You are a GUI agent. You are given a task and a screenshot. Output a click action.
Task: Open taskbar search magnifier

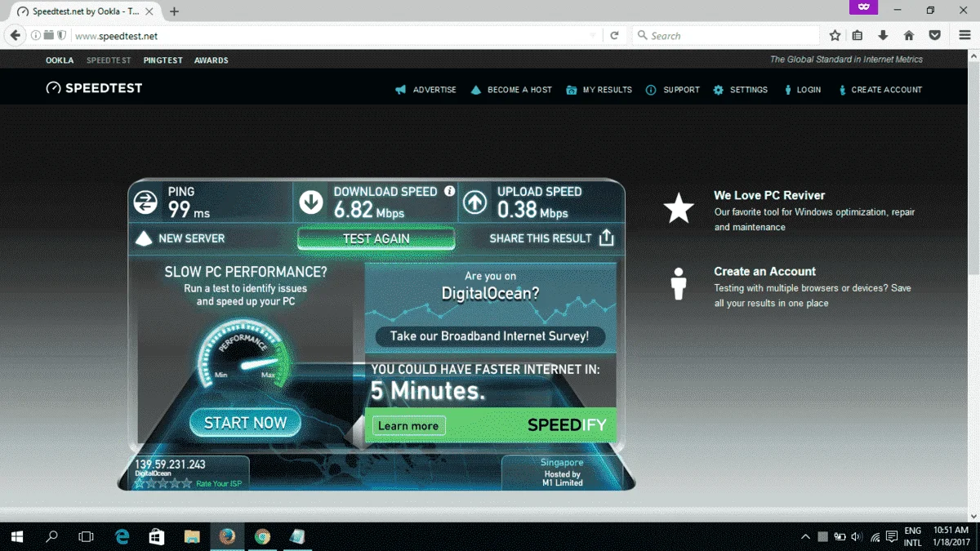(x=51, y=536)
